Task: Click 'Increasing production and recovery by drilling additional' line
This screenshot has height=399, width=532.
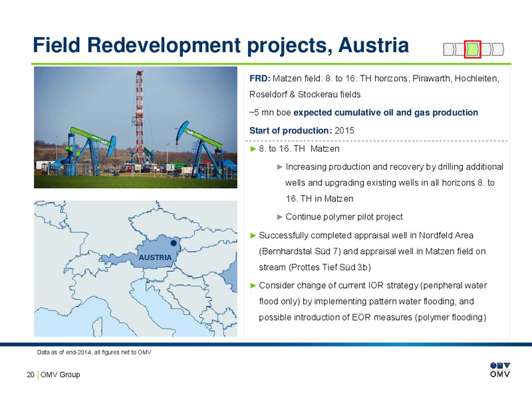Action: pos(394,167)
